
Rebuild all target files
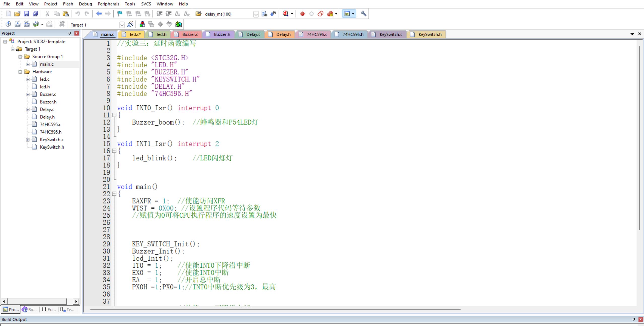click(x=26, y=24)
